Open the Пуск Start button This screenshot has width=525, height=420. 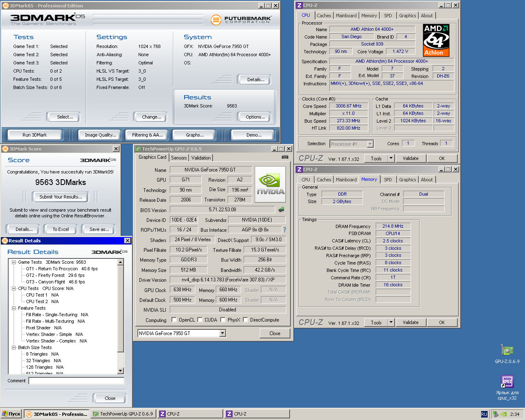click(11, 414)
